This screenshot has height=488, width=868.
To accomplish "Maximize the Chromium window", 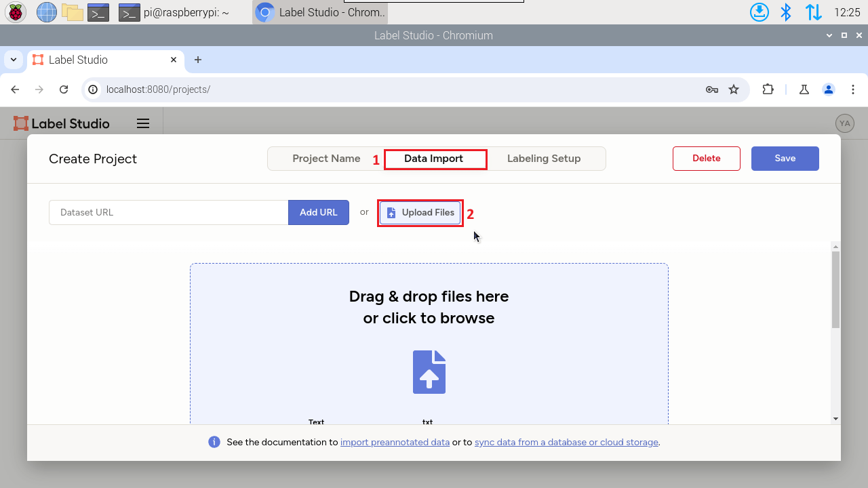I will pyautogui.click(x=844, y=35).
